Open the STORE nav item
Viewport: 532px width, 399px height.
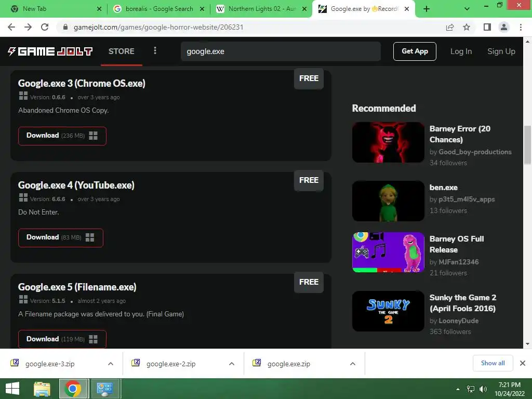click(122, 51)
